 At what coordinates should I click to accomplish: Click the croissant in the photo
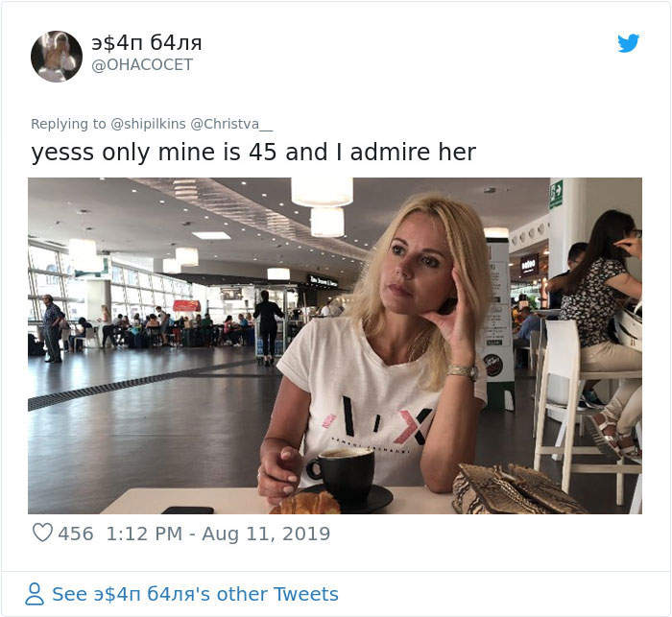pyautogui.click(x=305, y=503)
